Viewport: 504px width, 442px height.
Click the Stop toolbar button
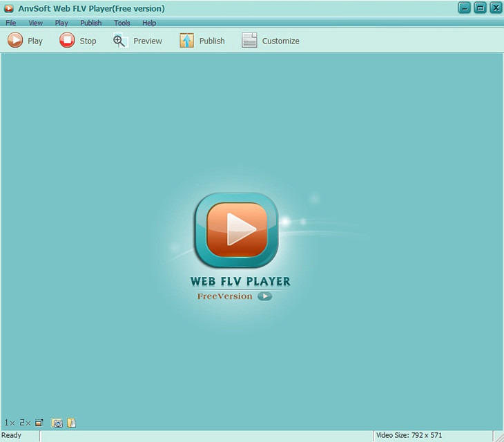tap(78, 41)
